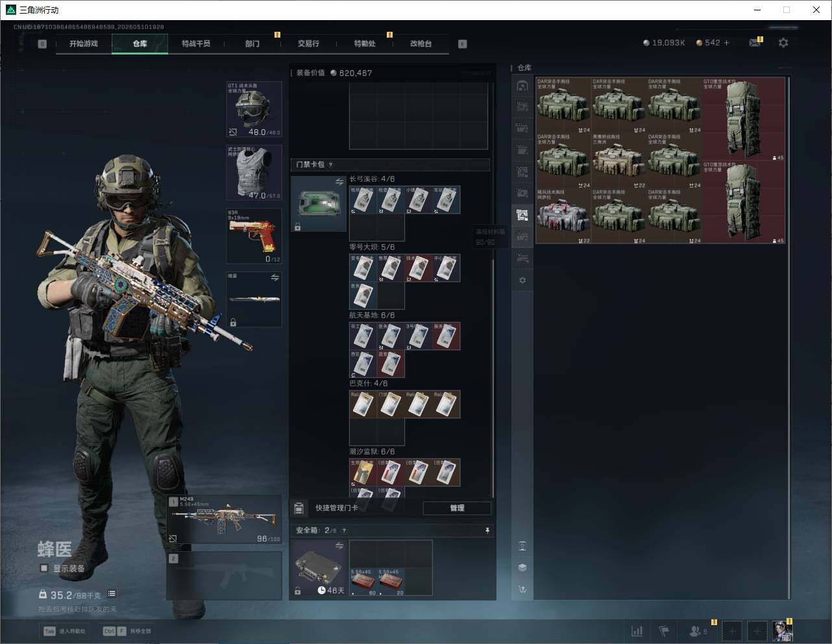The width and height of the screenshot is (832, 644).
Task: Open the 部门 tab
Action: click(x=252, y=43)
